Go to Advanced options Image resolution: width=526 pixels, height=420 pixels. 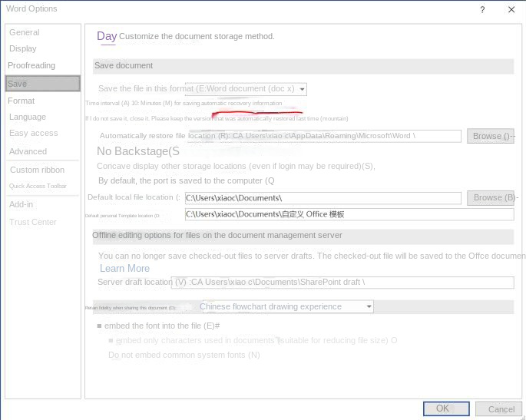(28, 151)
